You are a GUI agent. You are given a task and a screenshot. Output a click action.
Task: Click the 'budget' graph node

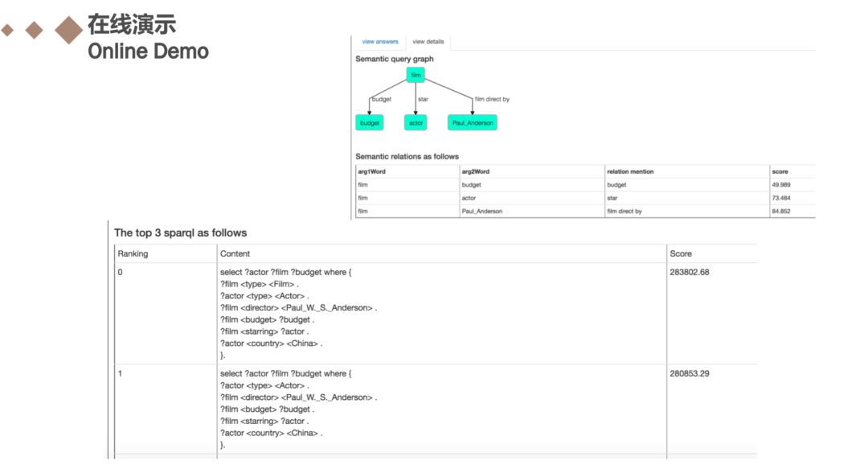(x=370, y=122)
